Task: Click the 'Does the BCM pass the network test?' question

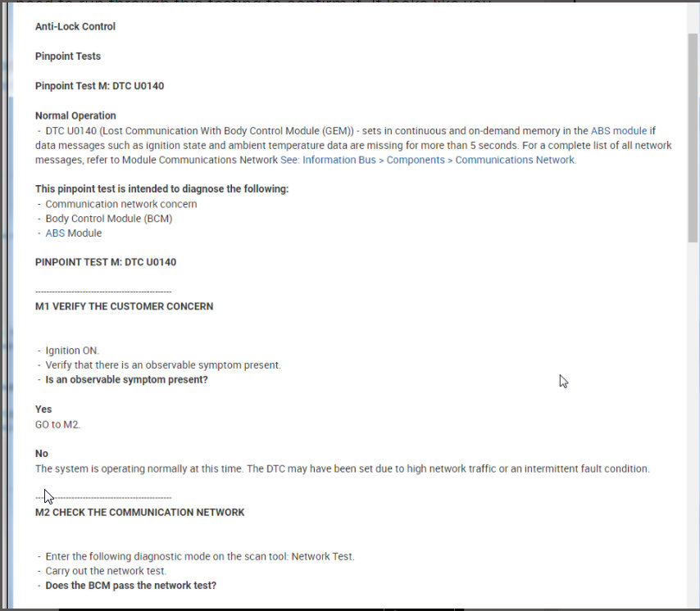Action: click(130, 586)
